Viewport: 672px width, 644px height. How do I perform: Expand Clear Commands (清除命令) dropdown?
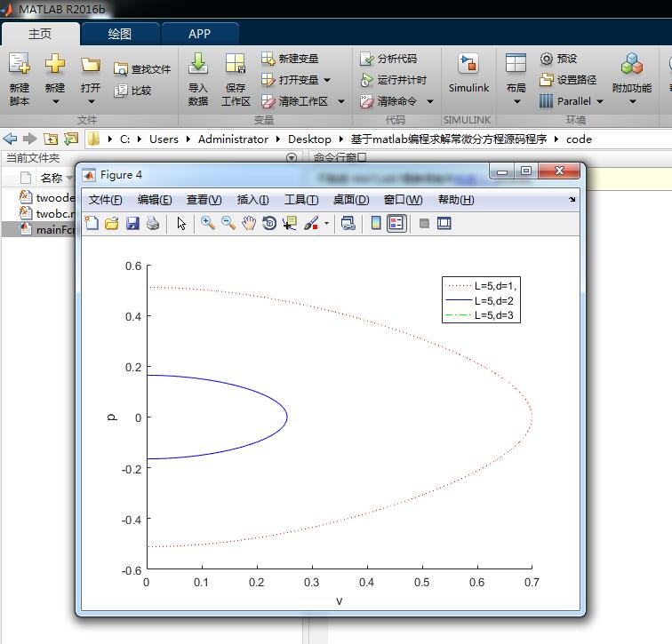[430, 101]
